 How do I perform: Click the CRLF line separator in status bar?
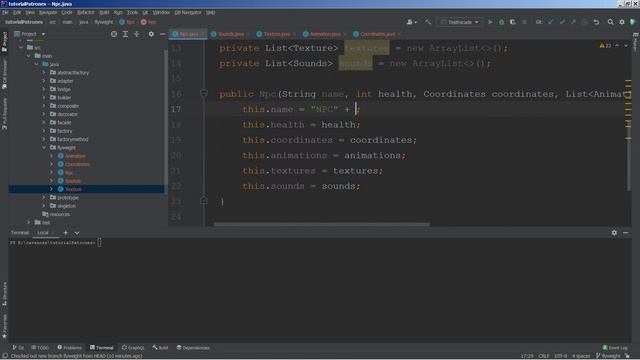pos(544,356)
